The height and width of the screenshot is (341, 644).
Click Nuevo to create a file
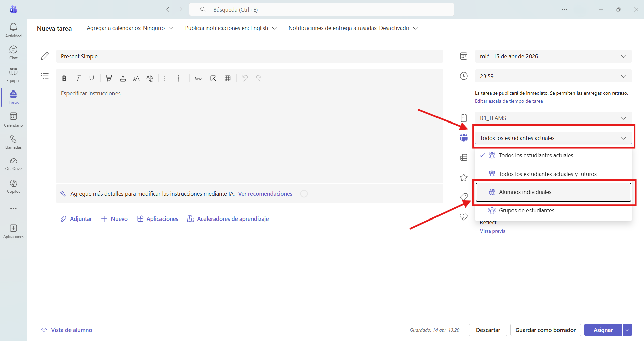[x=114, y=219]
